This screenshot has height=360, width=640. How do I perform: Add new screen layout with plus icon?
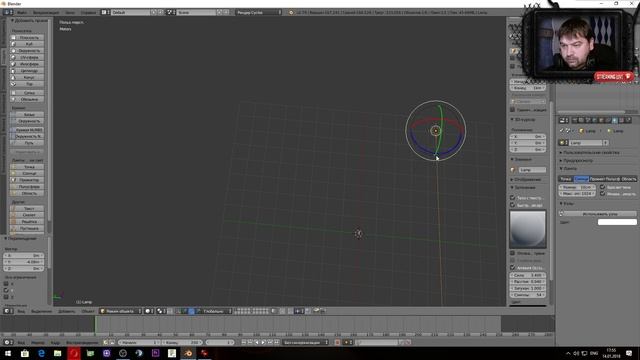pyautogui.click(x=154, y=12)
